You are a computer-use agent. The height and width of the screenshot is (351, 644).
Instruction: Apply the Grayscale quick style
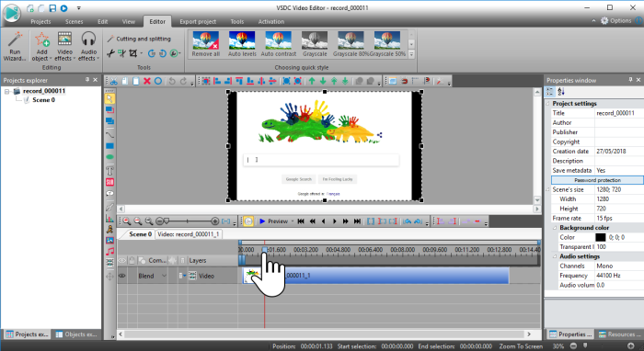(315, 44)
